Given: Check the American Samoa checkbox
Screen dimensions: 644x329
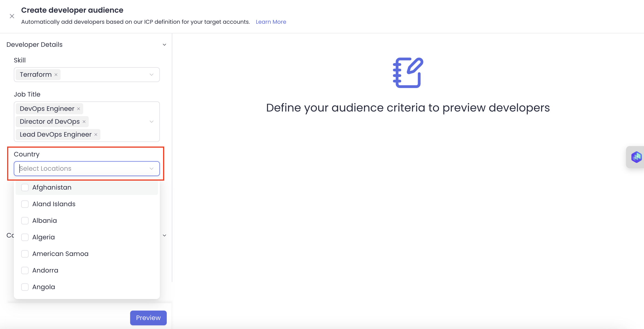Looking at the screenshot, I should 25,254.
